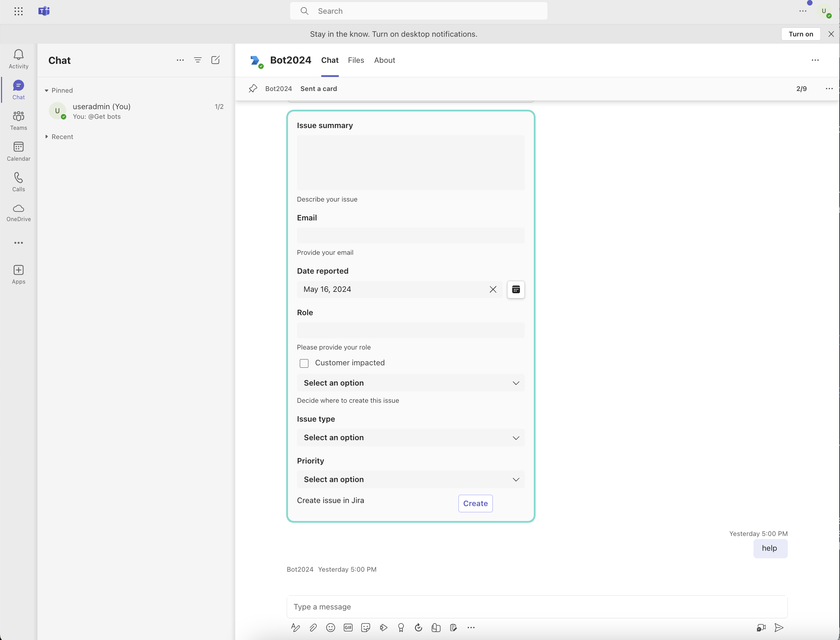Click the Create button for Jira
Viewport: 840px width, 640px height.
coord(475,504)
